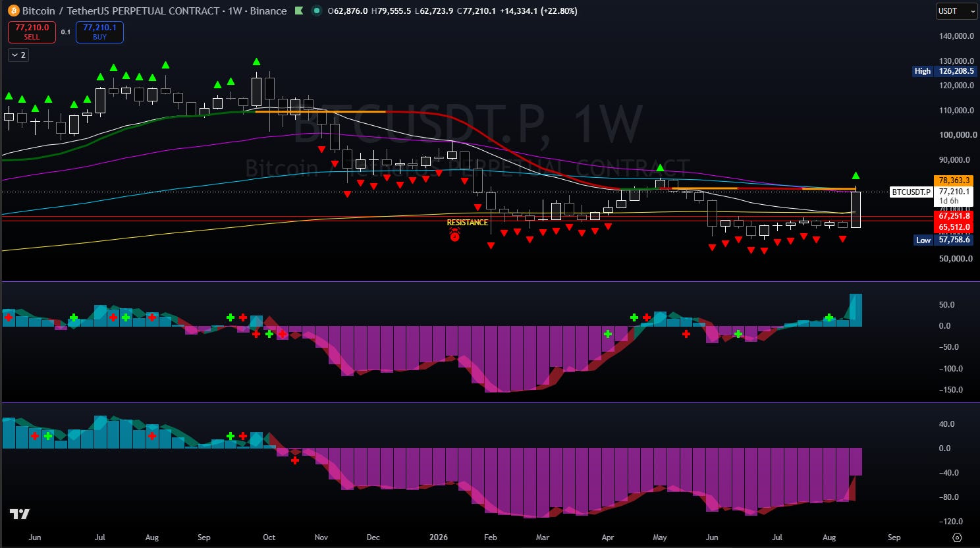
Task: Click the 40.0 lower pane scale value
Action: coord(945,424)
